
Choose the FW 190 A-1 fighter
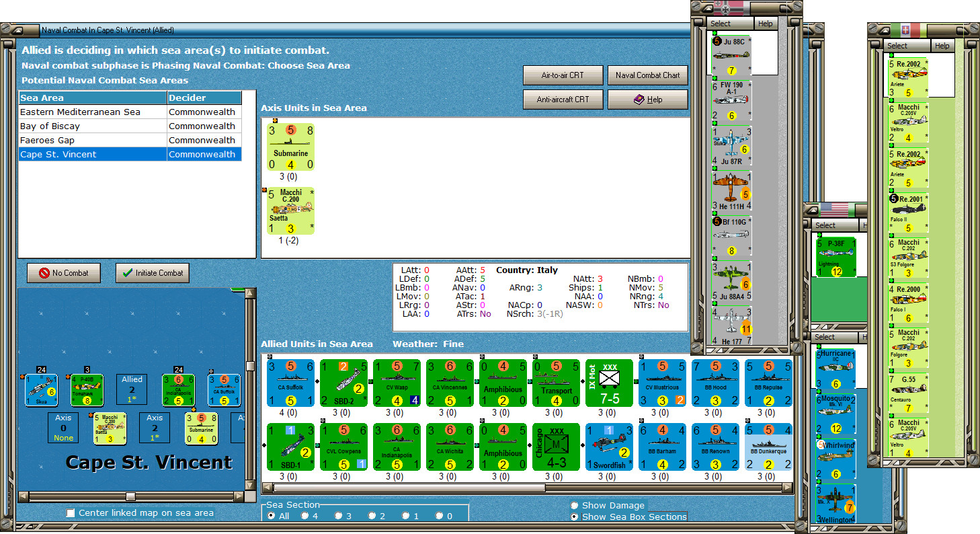(731, 101)
